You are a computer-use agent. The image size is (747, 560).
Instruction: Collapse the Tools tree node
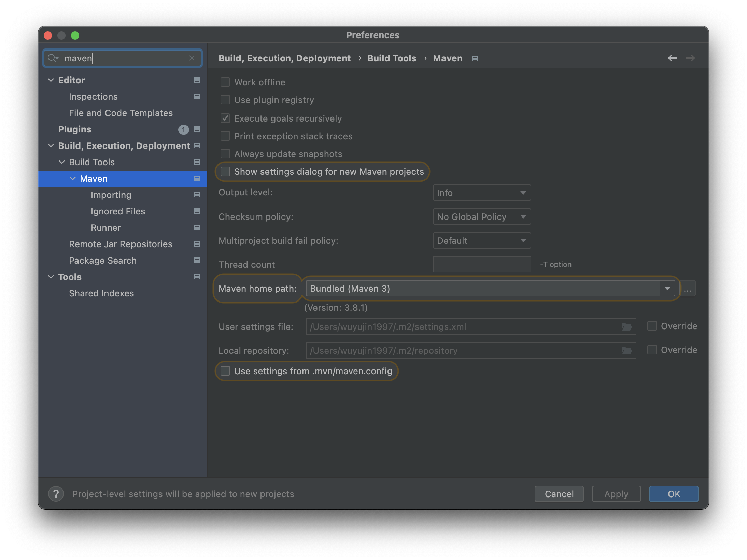point(51,277)
